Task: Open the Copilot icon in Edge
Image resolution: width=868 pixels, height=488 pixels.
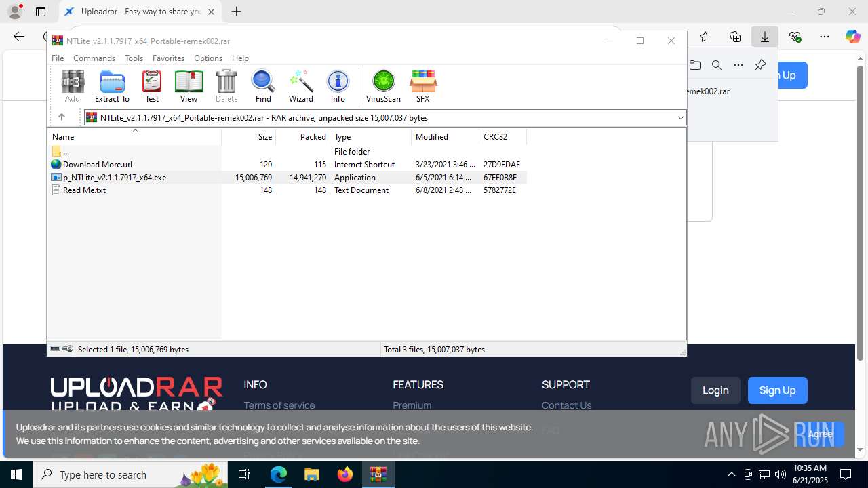Action: 852,37
